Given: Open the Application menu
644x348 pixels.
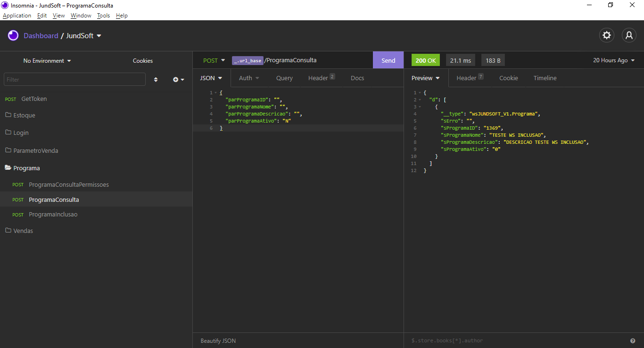Looking at the screenshot, I should [x=17, y=16].
